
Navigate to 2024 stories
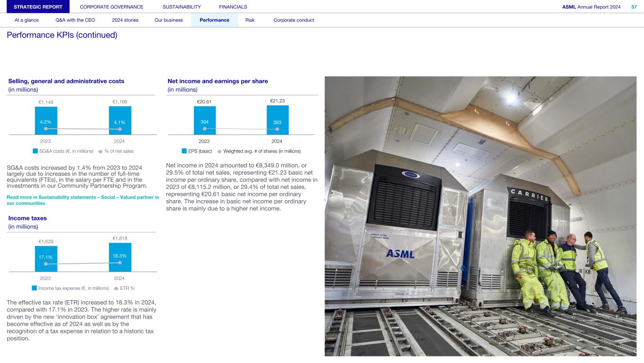125,20
